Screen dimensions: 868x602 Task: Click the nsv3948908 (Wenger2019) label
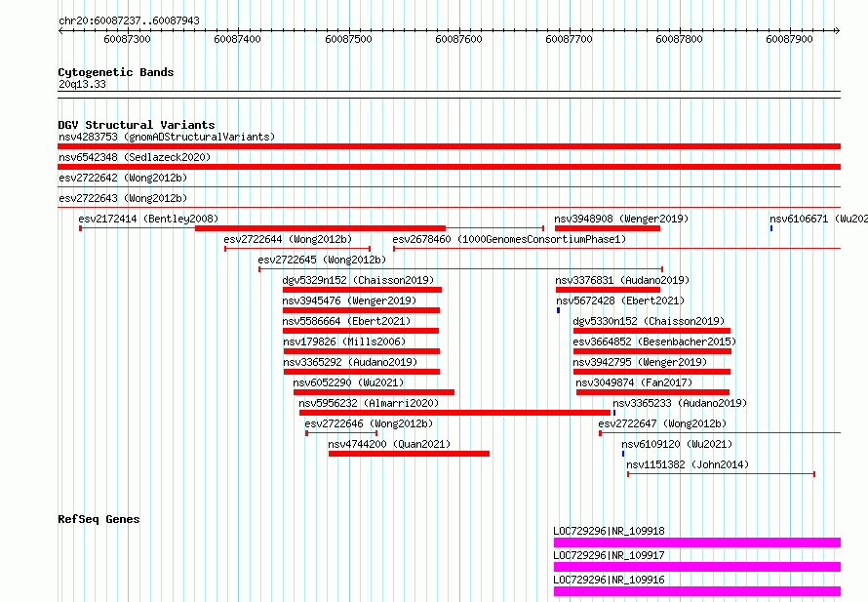click(621, 219)
